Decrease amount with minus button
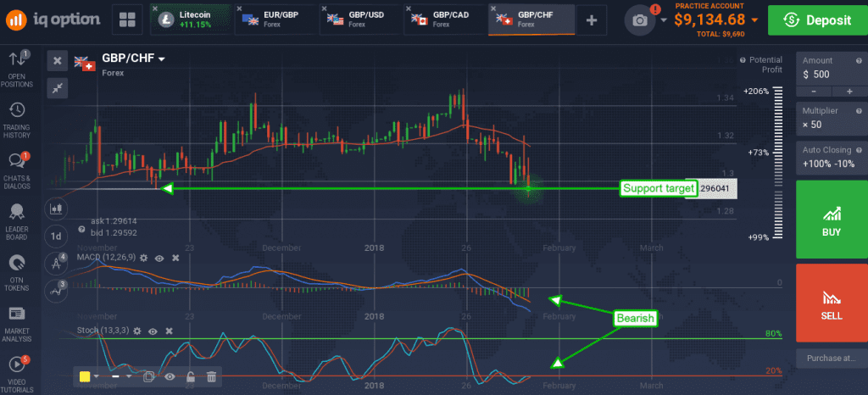This screenshot has width=868, height=395. tap(814, 92)
